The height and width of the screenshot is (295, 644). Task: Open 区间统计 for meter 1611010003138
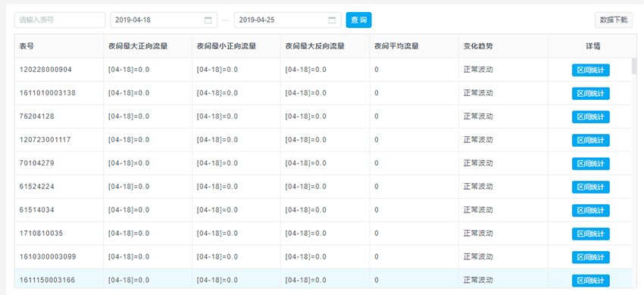[591, 94]
